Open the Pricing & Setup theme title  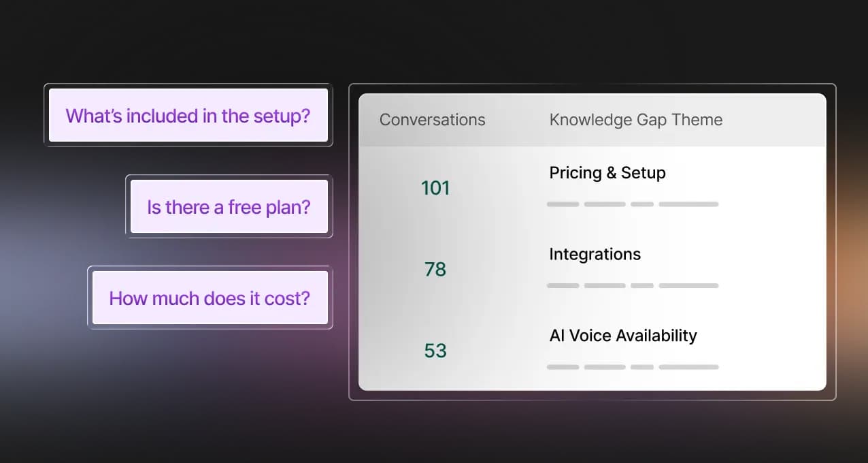point(607,173)
